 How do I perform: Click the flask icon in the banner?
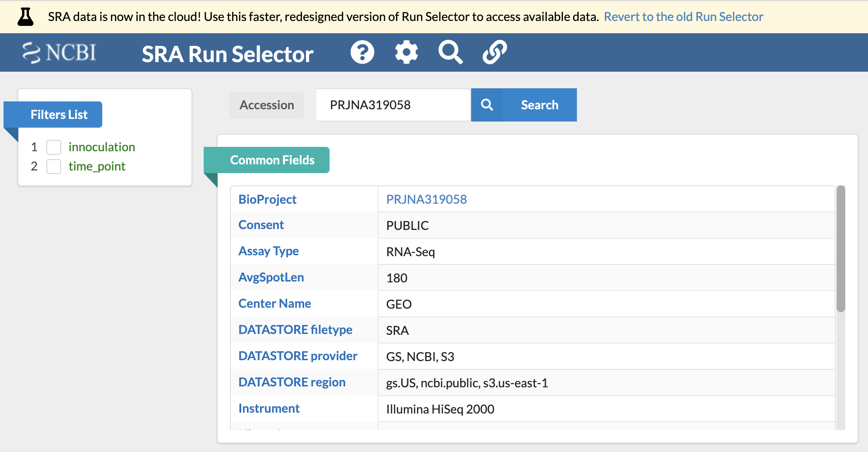click(25, 17)
